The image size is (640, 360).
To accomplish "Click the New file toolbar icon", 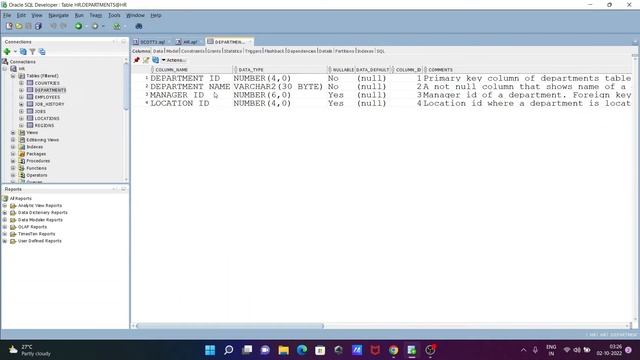I will pyautogui.click(x=9, y=26).
